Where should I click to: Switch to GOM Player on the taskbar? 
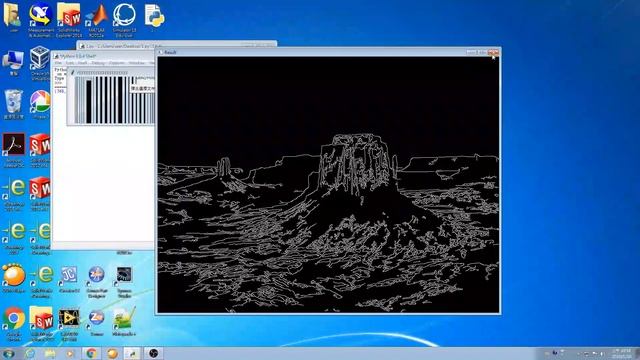click(x=112, y=353)
